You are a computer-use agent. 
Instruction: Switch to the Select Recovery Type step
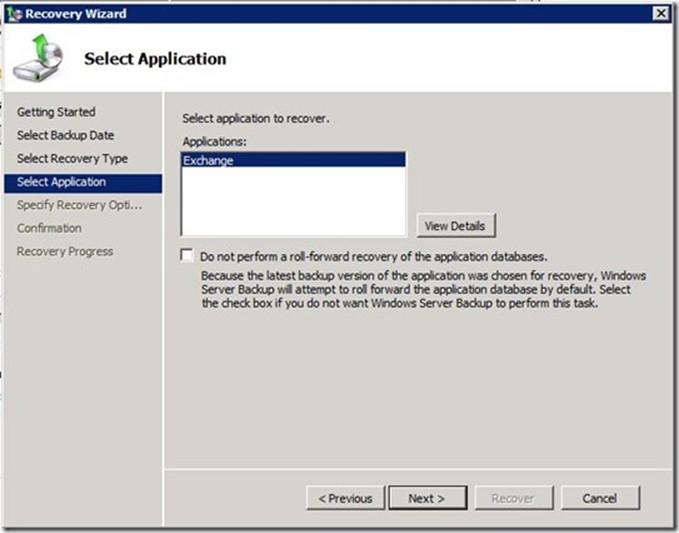pos(72,158)
